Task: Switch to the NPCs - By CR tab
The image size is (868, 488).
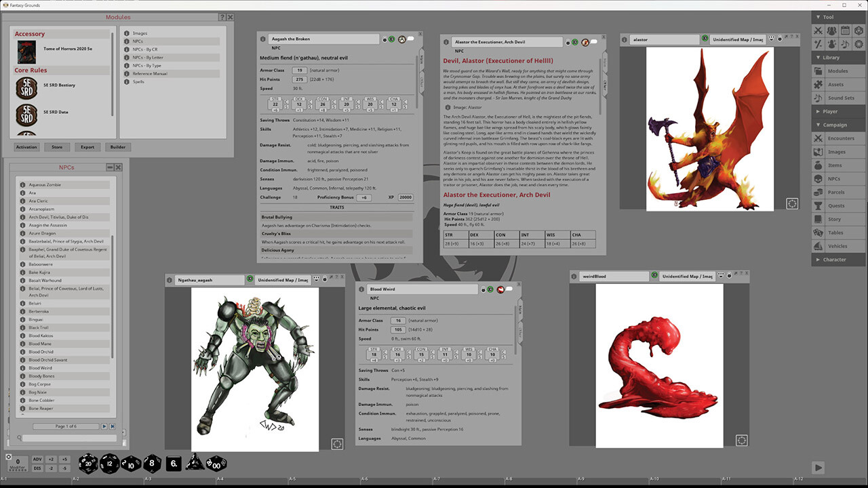Action: (149, 49)
